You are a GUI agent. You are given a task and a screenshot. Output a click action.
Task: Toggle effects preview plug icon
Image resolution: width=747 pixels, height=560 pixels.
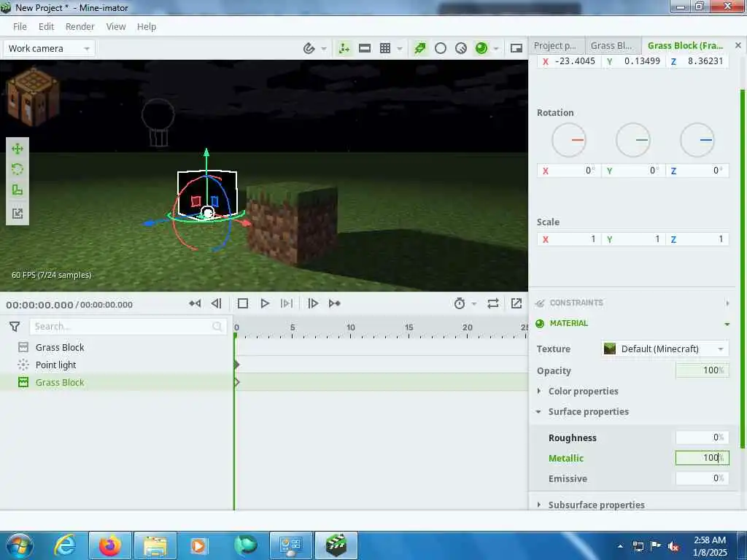[x=419, y=48]
